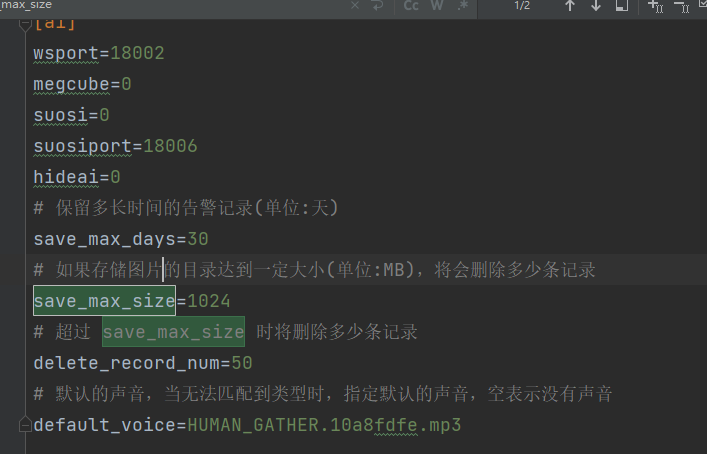Click the comment starting with 默认的声音
707x454 pixels.
[x=323, y=394]
